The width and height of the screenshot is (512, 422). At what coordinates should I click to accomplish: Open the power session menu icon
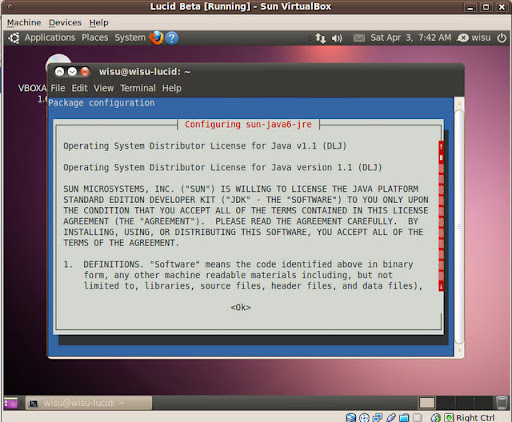coord(502,38)
